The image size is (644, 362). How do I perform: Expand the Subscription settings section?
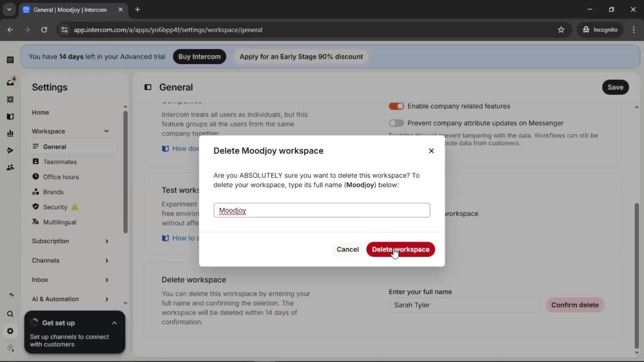click(x=107, y=241)
